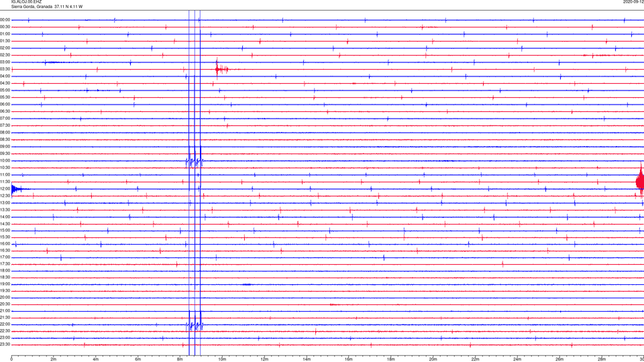Screen dimensions: 644x362
Task: Select the 15:00 trace time label
Action: tap(5, 231)
